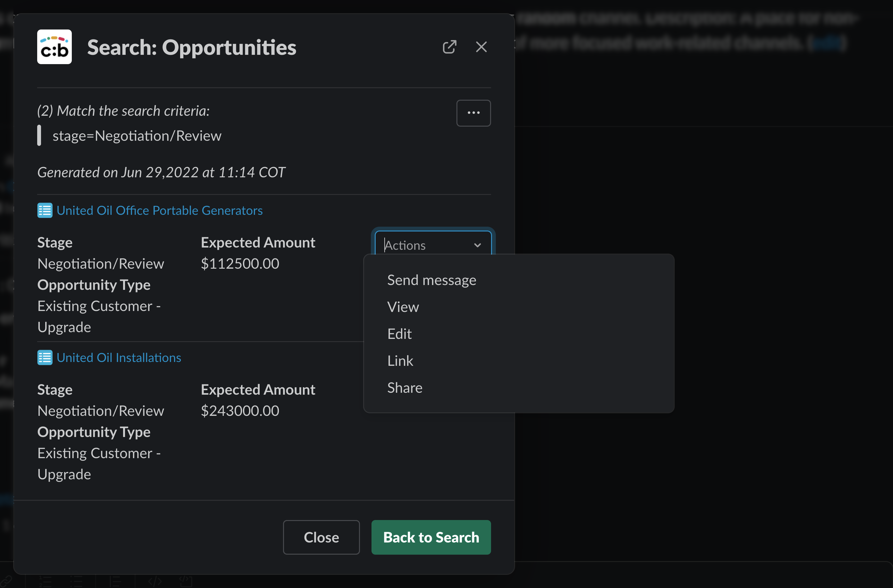Click the report icon next to United Oil Office Portable Generators

pos(44,211)
